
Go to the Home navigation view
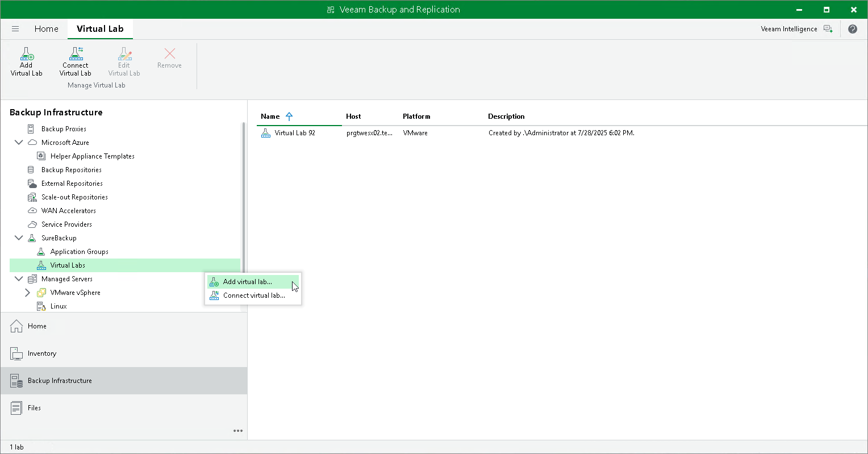tap(124, 326)
